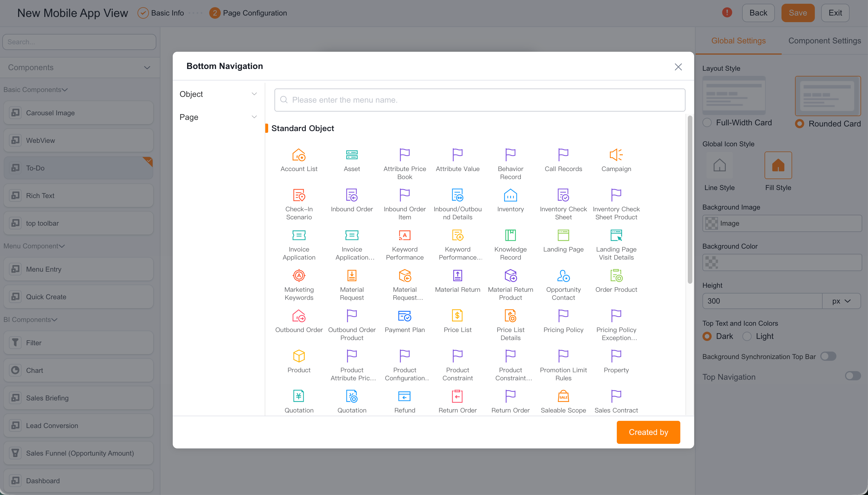Pick the Product cube icon
Image resolution: width=868 pixels, height=495 pixels.
click(299, 356)
